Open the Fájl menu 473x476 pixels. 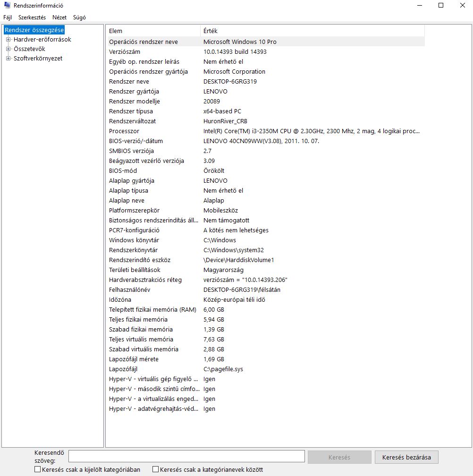point(8,17)
